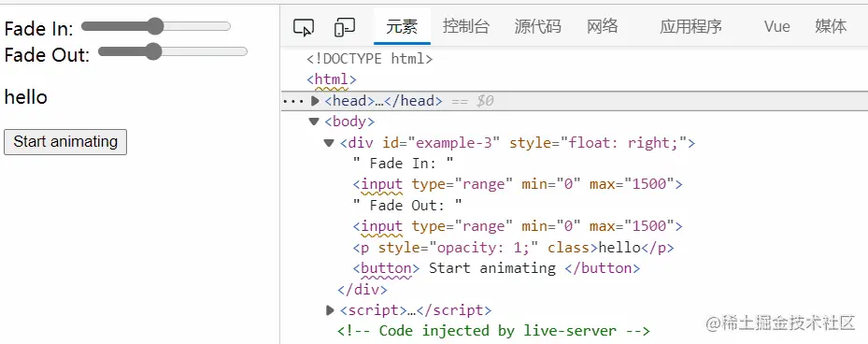The image size is (868, 344).
Task: Select the closing </div> tag row
Action: tap(363, 289)
